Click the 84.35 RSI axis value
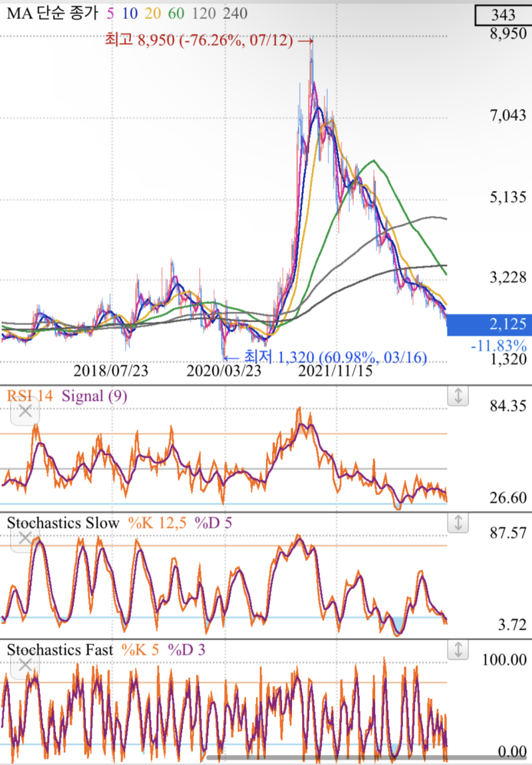The image size is (532, 765). point(508,406)
